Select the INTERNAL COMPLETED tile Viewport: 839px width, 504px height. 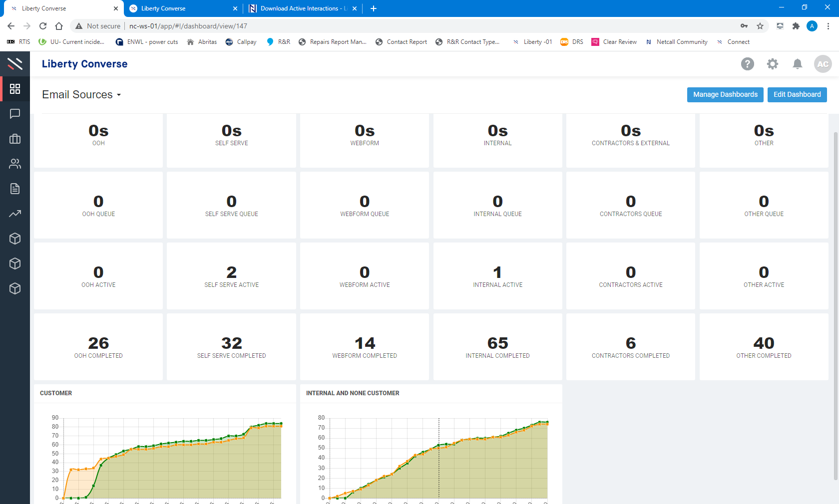(x=498, y=347)
